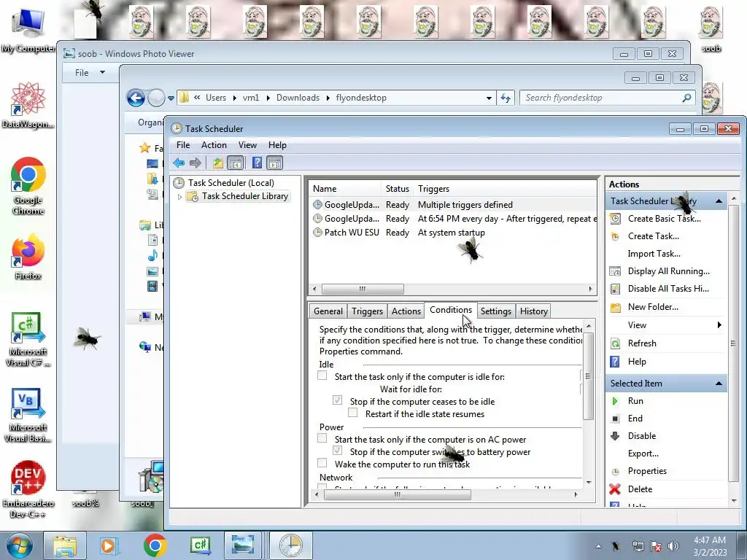Click the Search flyondesktop input field

click(x=603, y=98)
